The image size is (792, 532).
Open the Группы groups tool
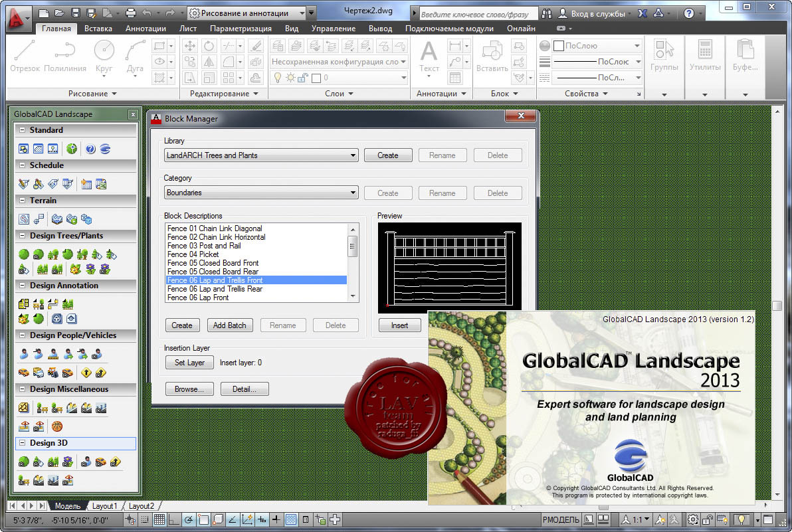pos(664,56)
